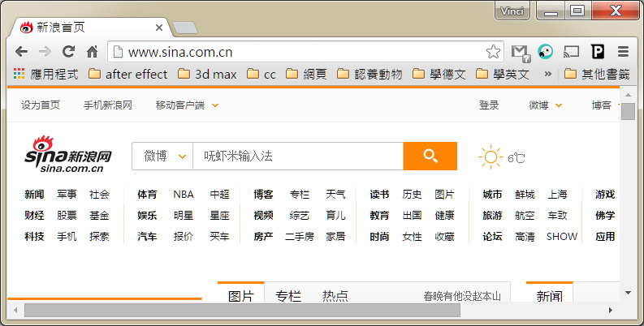Click the 登录 login link
This screenshot has height=326, width=644.
point(489,105)
